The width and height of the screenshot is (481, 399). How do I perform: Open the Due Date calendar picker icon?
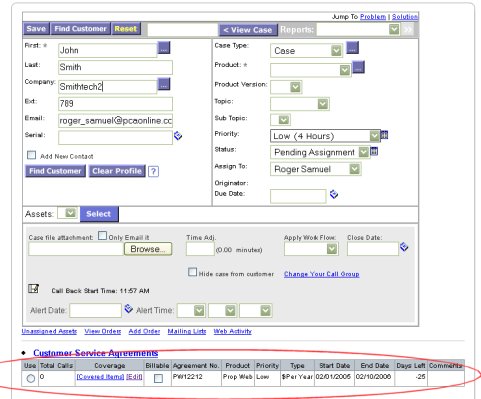point(334,194)
